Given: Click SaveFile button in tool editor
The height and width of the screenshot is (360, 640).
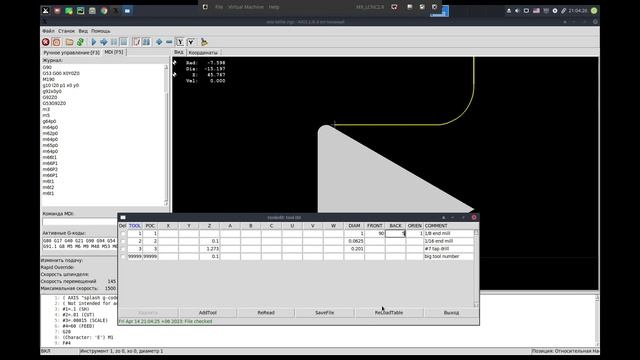Looking at the screenshot, I should (x=324, y=313).
